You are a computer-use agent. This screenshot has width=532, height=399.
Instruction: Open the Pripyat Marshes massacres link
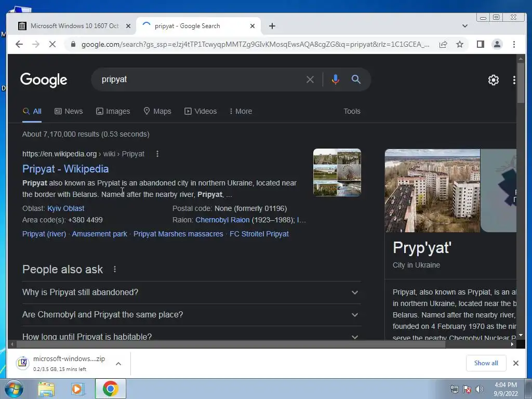tap(178, 234)
